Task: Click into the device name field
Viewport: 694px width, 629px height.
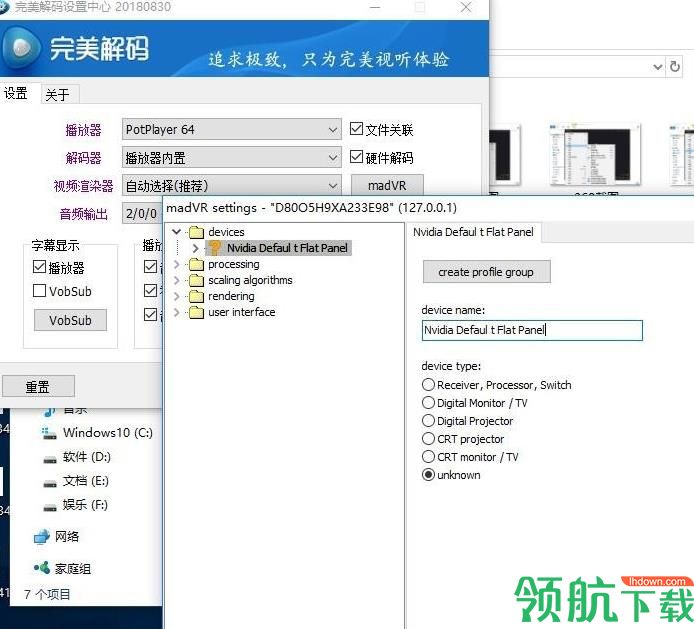Action: [x=532, y=330]
